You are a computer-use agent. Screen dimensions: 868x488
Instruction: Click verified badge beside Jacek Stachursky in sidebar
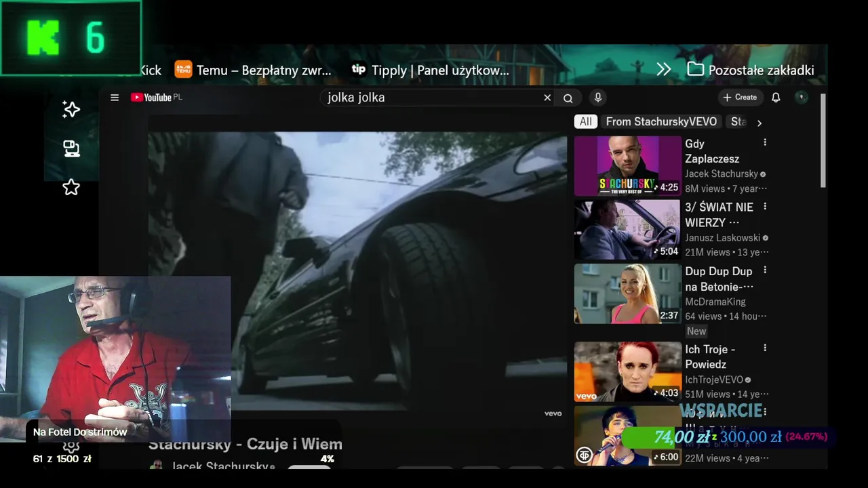pos(763,174)
